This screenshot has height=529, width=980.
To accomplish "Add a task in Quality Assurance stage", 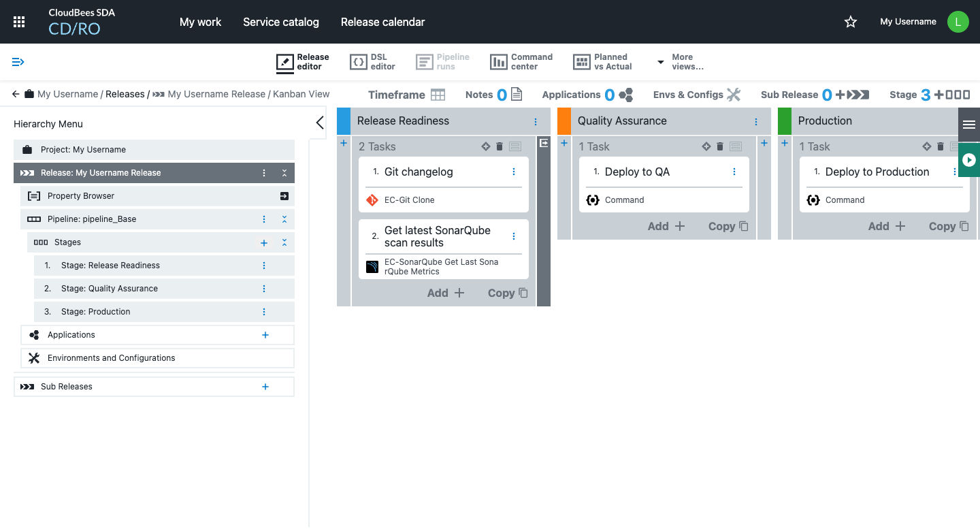I will point(666,226).
